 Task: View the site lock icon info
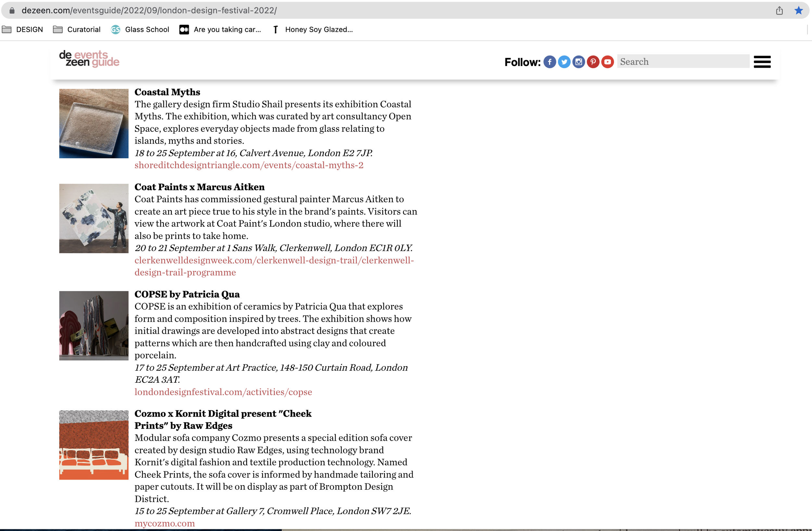click(12, 11)
